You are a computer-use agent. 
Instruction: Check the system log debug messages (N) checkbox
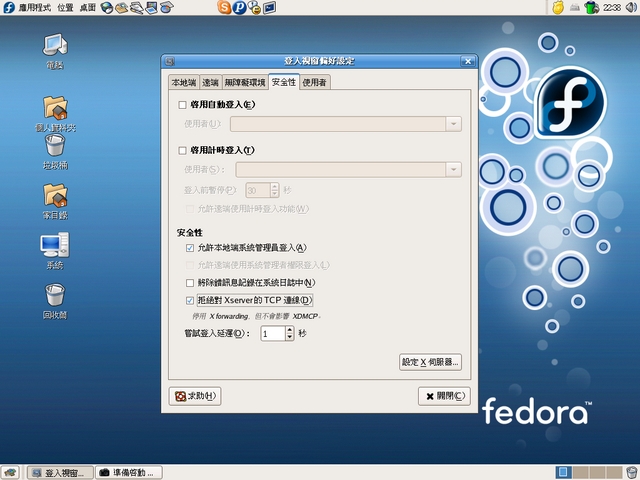(x=190, y=282)
